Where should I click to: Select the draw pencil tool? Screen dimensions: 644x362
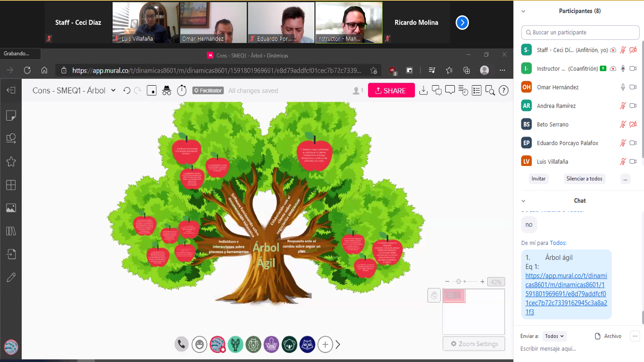[11, 277]
